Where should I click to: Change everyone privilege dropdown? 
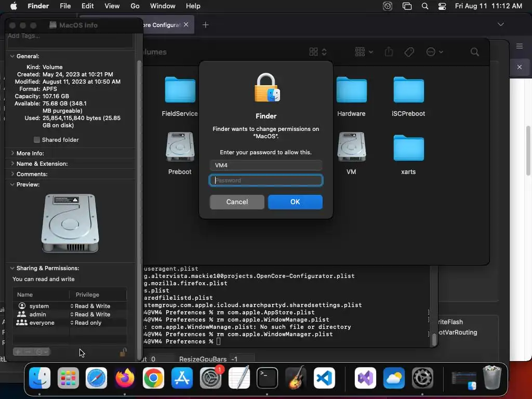[86, 323]
